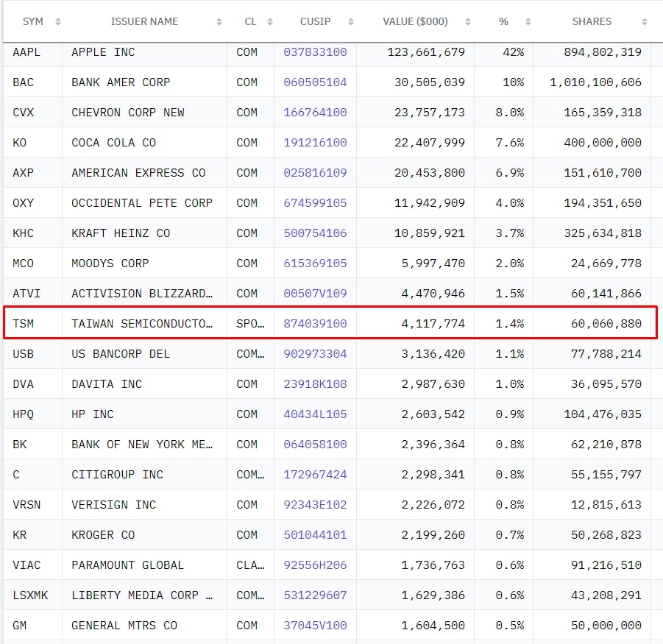Select the TSM symbol cell
663x644 pixels.
23,324
